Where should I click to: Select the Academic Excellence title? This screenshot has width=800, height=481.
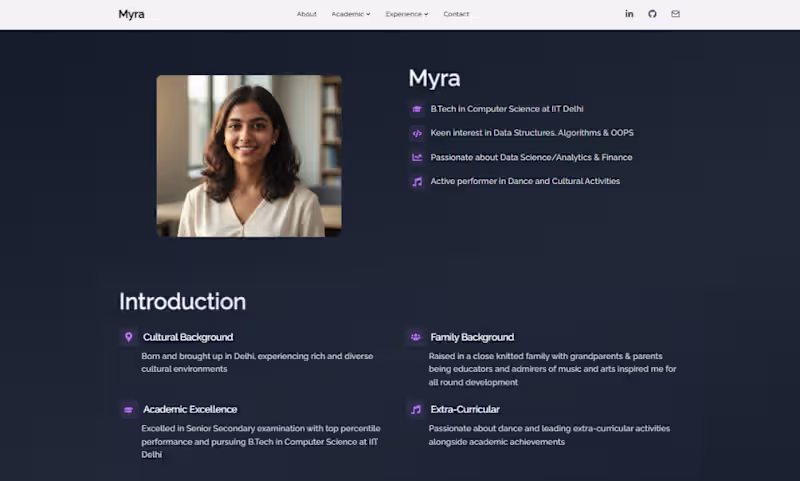pos(190,410)
